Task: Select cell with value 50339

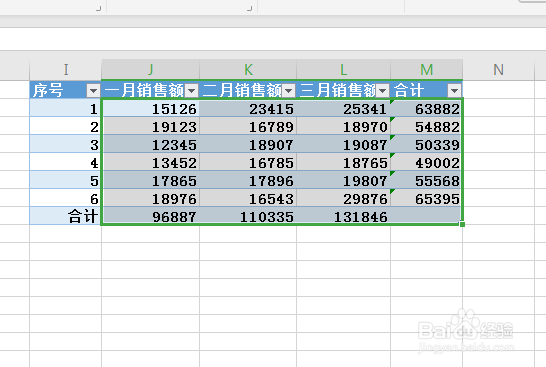Action: pyautogui.click(x=427, y=144)
